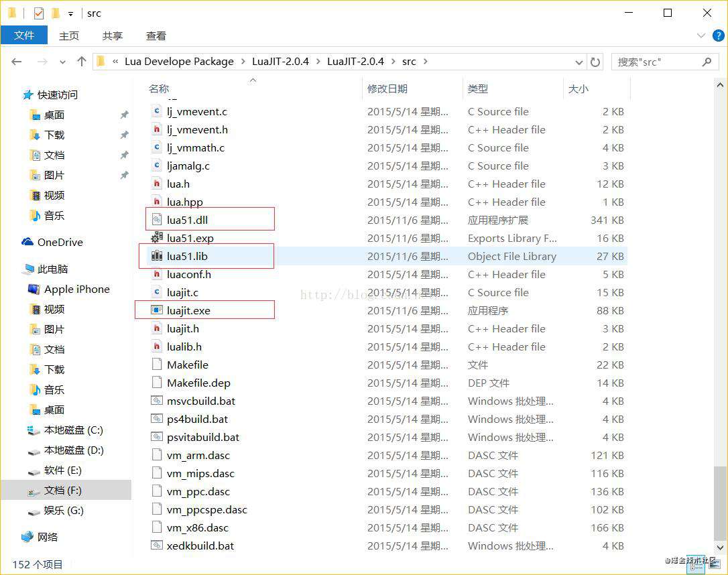This screenshot has width=728, height=575.
Task: Sort by 名称 column header
Action: [159, 88]
